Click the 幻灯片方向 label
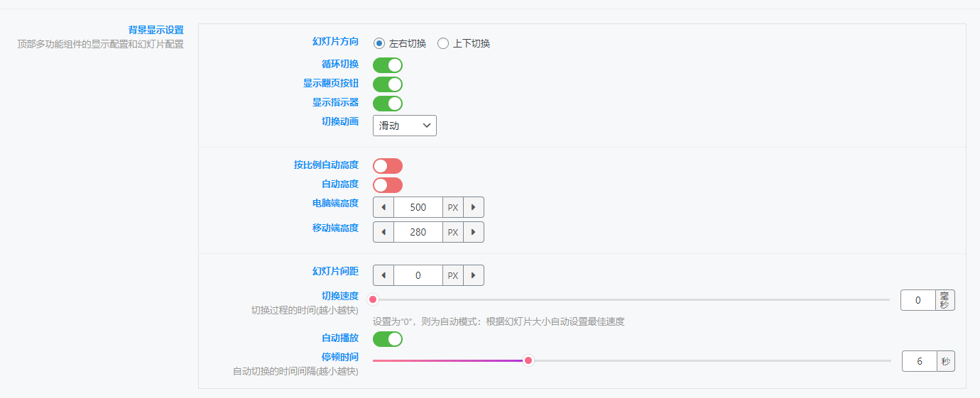The height and width of the screenshot is (398, 980). [x=335, y=42]
